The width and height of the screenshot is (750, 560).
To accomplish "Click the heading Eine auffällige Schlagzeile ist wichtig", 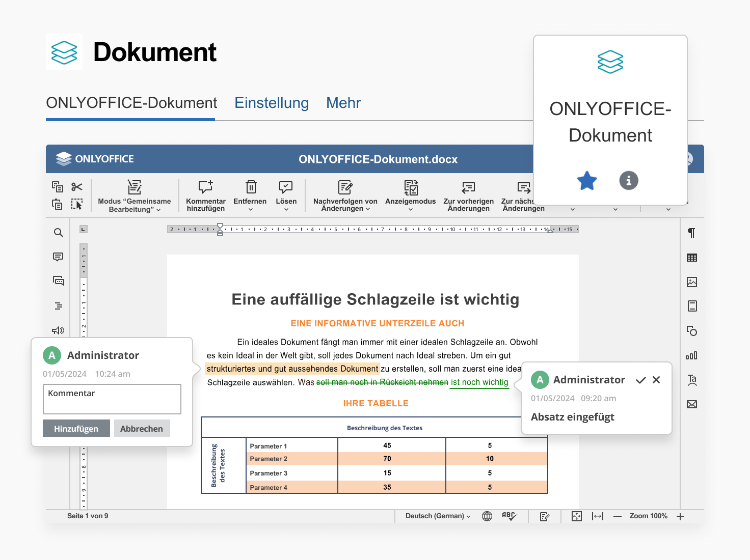I will point(376,299).
